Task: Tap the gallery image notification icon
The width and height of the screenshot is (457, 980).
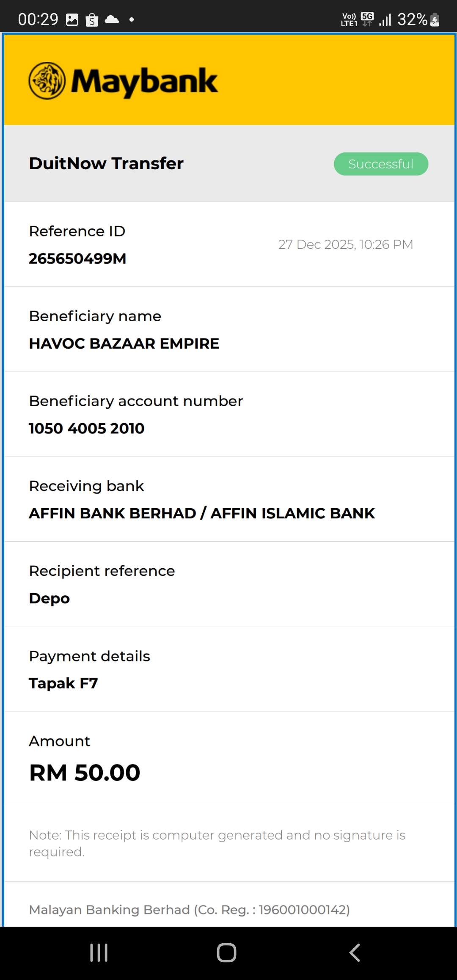Action: coord(72,19)
